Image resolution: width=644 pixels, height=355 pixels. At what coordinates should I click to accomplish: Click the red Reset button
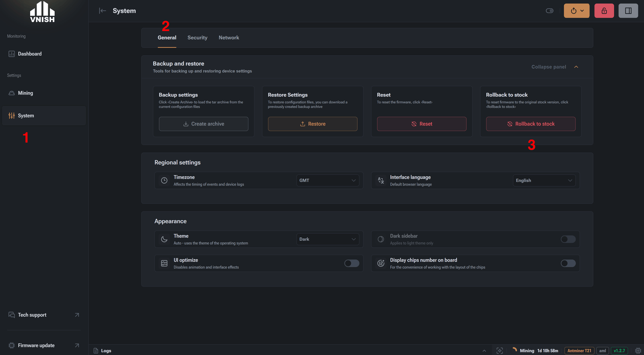tap(422, 124)
